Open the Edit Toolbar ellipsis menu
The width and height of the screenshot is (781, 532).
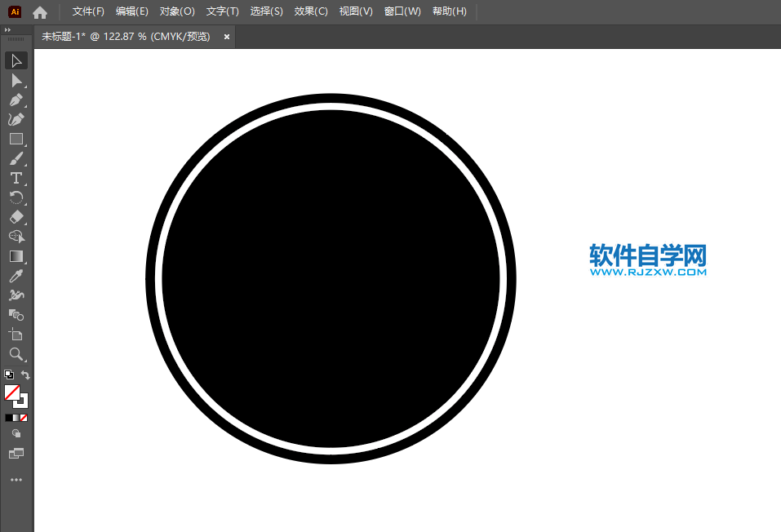click(16, 479)
